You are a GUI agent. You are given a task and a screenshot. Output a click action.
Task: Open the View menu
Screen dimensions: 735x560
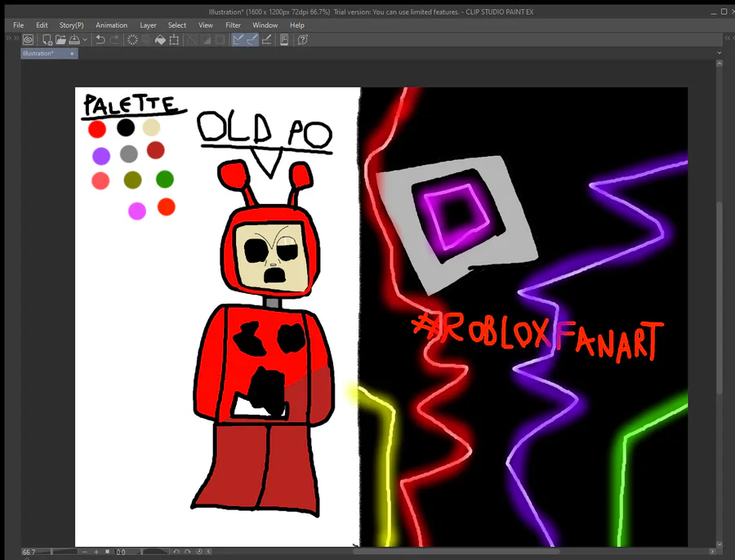tap(205, 25)
